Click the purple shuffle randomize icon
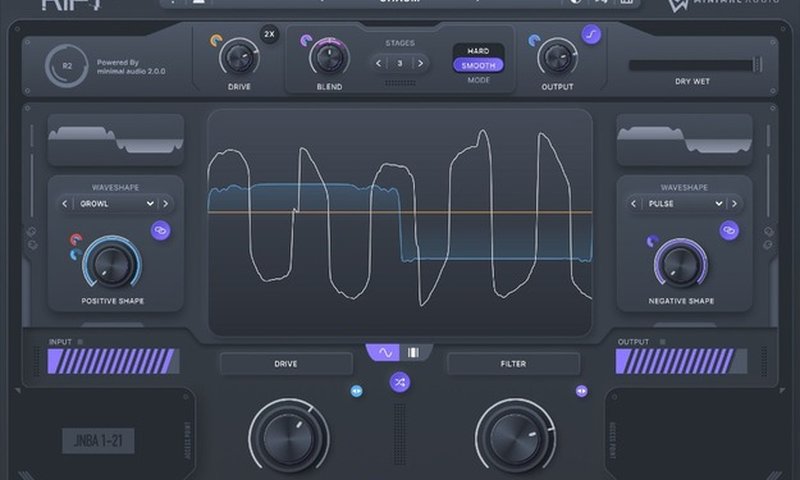The image size is (800, 480). click(x=400, y=381)
